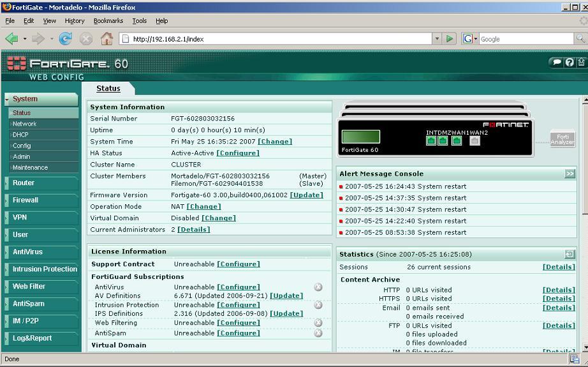Expand the Alert Message Console arrows icon
The image size is (588, 367).
click(x=570, y=174)
